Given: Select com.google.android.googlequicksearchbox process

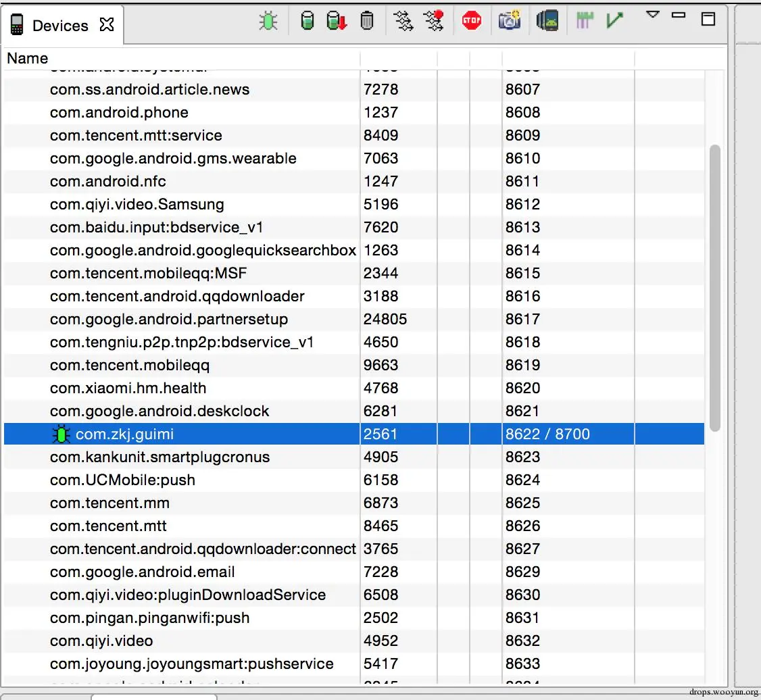Looking at the screenshot, I should [x=354, y=250].
